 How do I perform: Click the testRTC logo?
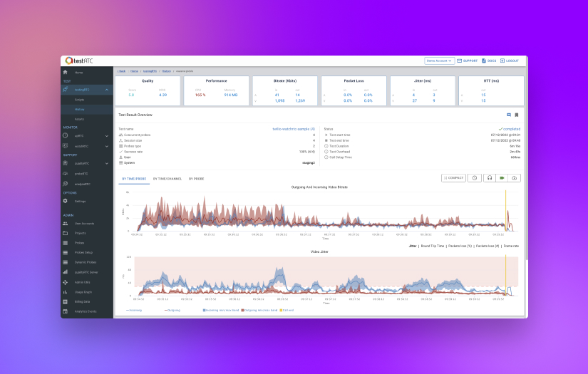pyautogui.click(x=78, y=61)
